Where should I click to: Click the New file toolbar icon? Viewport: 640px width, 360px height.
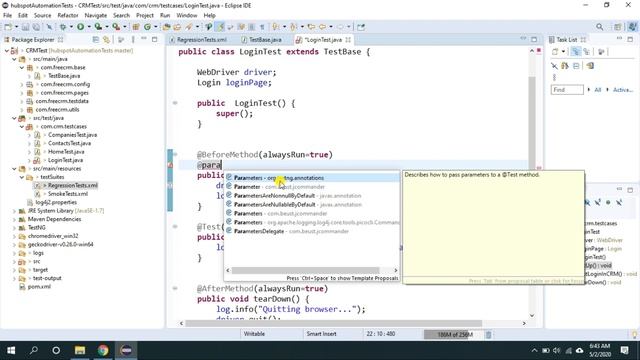8,27
